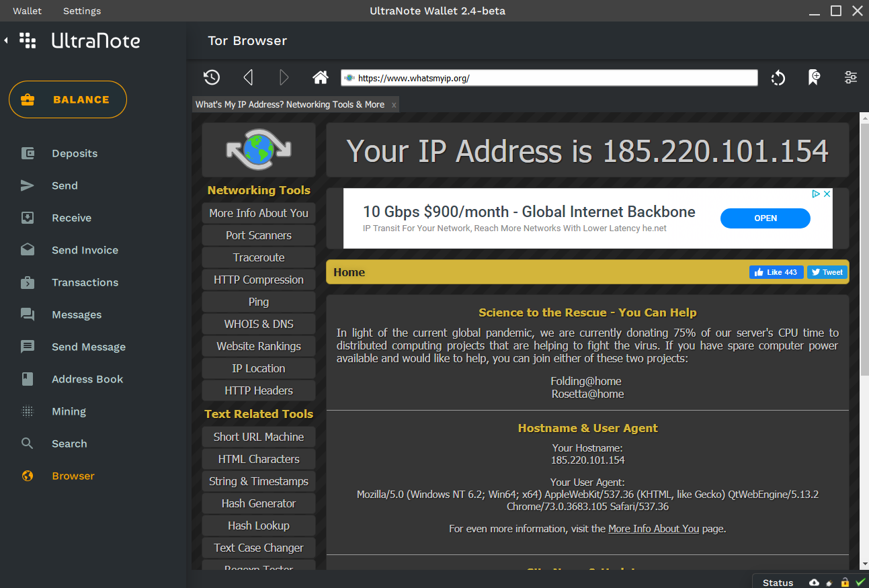The height and width of the screenshot is (588, 869).
Task: Open the browser history clock icon
Action: point(212,77)
